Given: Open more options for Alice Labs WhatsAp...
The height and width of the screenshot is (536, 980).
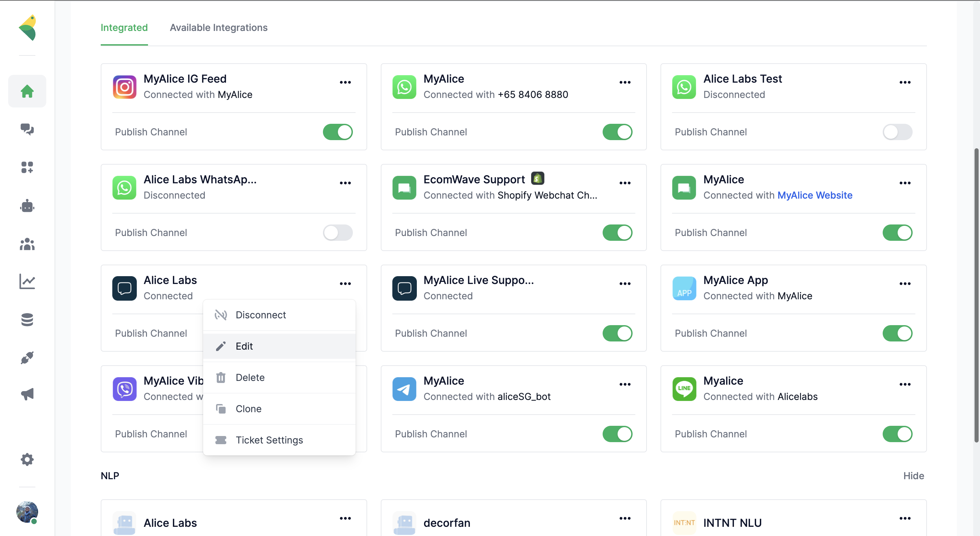Looking at the screenshot, I should (345, 183).
